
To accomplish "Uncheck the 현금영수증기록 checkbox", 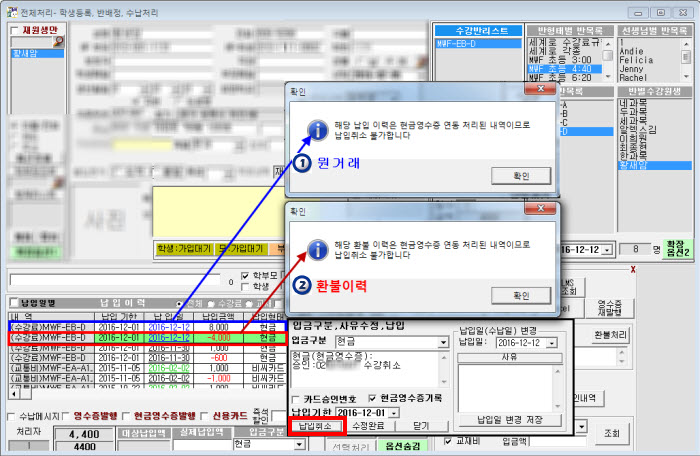I will 372,397.
